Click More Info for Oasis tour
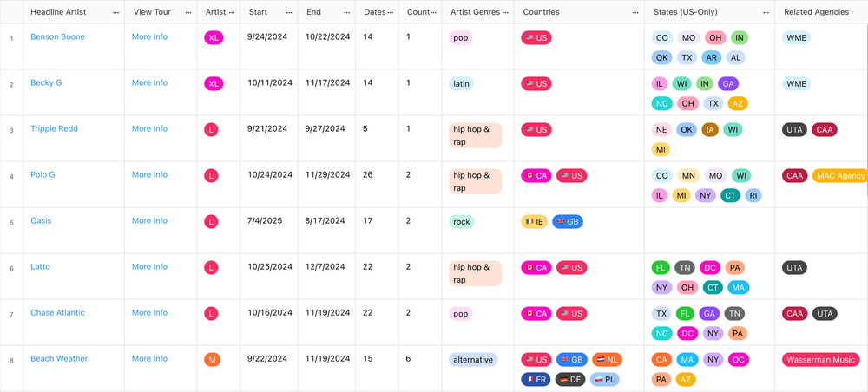The width and height of the screenshot is (868, 392). point(149,220)
